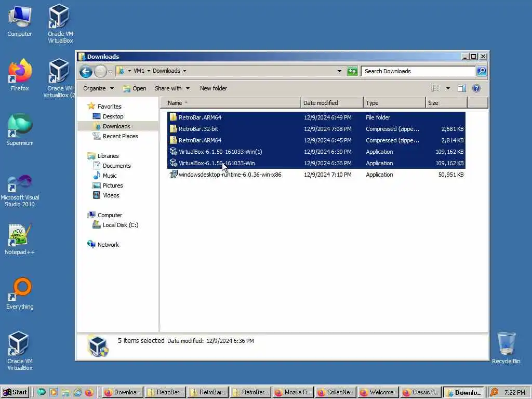Click the root breadcrumb arrow before VM1
Image resolution: width=532 pixels, height=399 pixels.
coord(129,71)
